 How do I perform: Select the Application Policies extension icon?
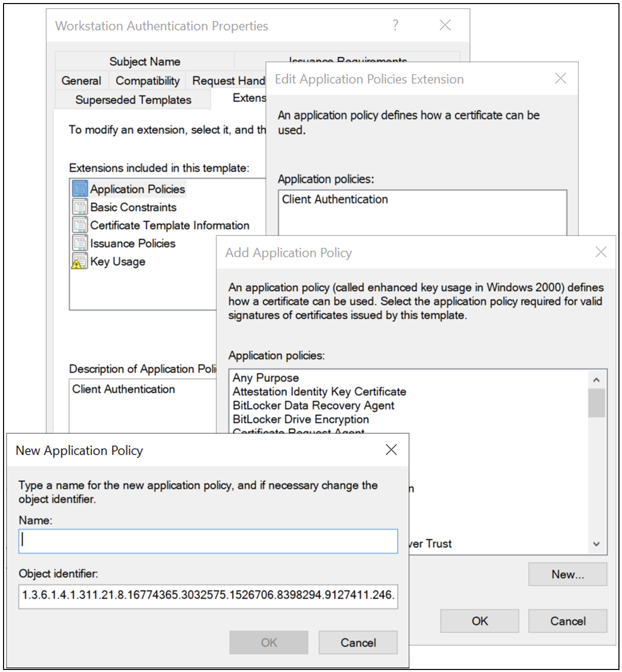tap(80, 188)
